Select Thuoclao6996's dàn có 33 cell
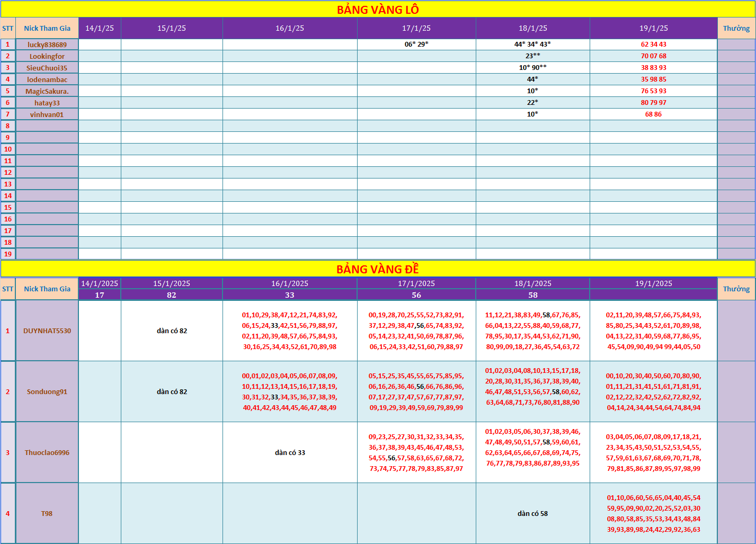 coord(290,452)
